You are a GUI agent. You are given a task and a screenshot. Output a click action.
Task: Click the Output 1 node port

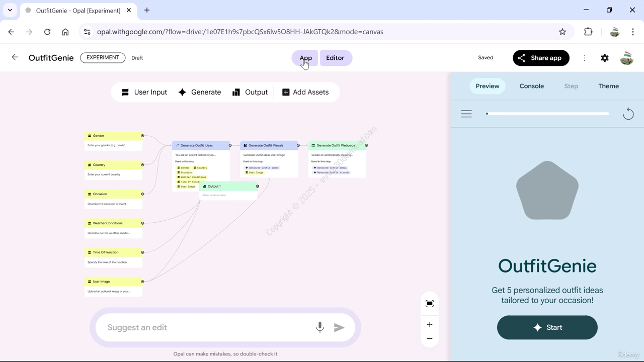point(258,187)
